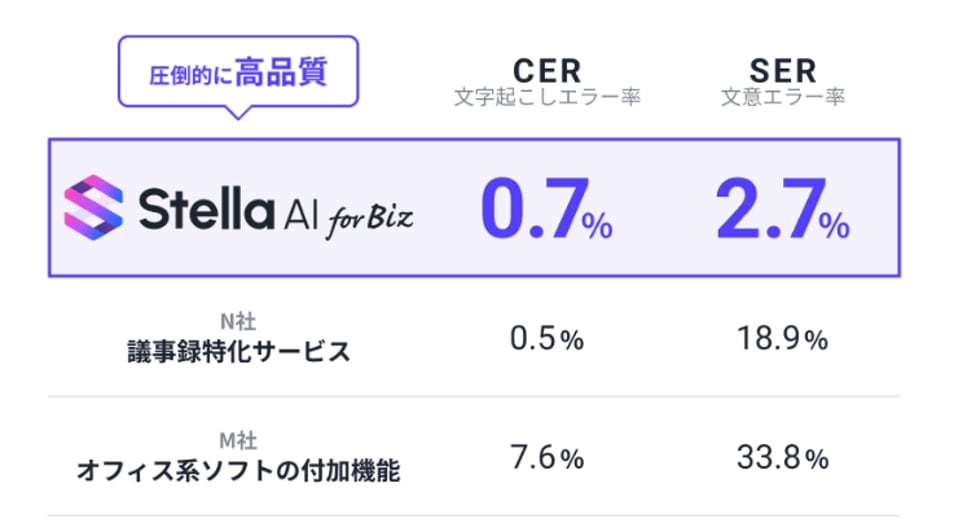Click the 0.5% CER value
This screenshot has width=960, height=527.
pyautogui.click(x=546, y=340)
